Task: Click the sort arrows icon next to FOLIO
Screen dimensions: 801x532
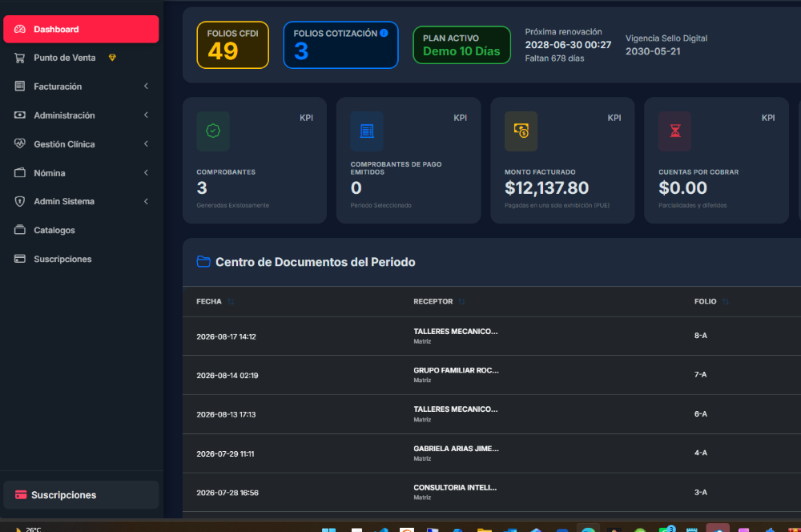Action: pyautogui.click(x=726, y=301)
